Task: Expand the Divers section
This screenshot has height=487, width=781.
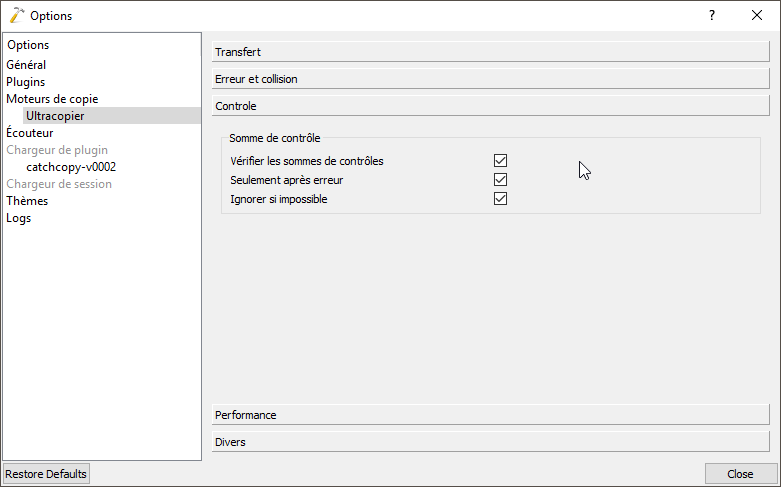Action: click(490, 441)
